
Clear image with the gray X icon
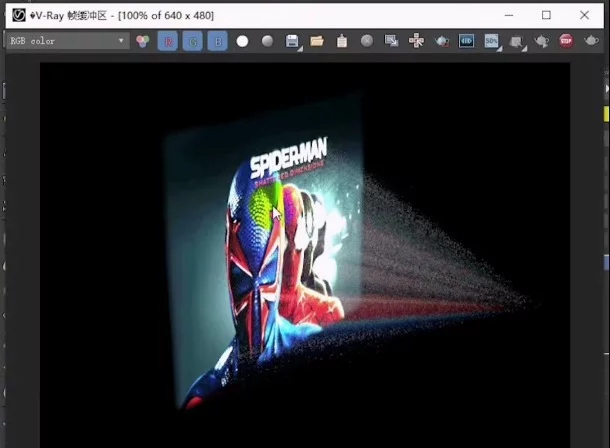tap(366, 41)
